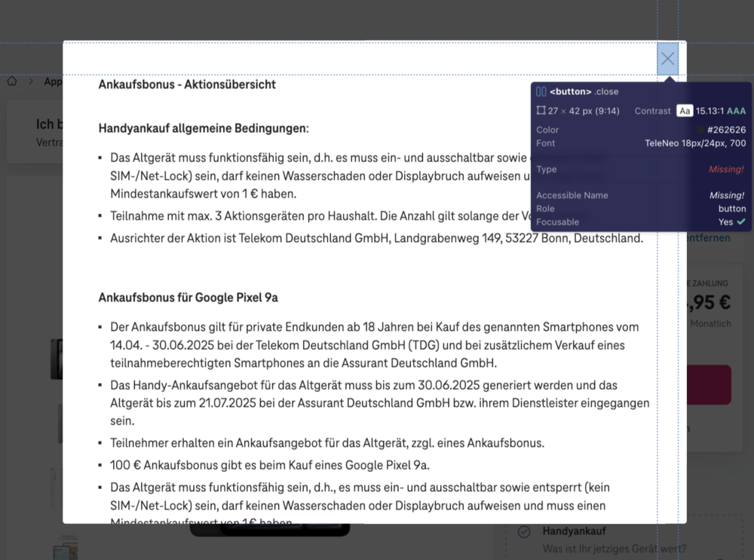Click the "Ankaufsbonus - Aktionsübersicht" heading
The image size is (754, 560).
pos(186,84)
